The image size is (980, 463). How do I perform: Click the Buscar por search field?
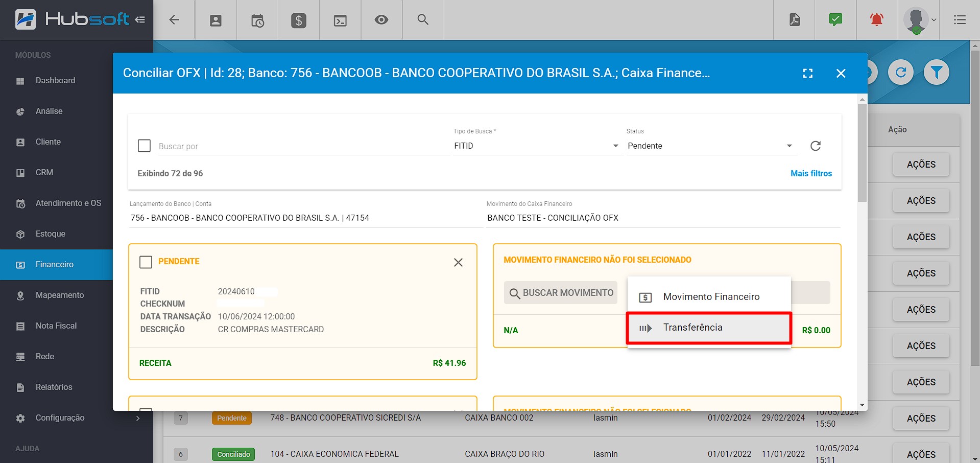tap(304, 146)
